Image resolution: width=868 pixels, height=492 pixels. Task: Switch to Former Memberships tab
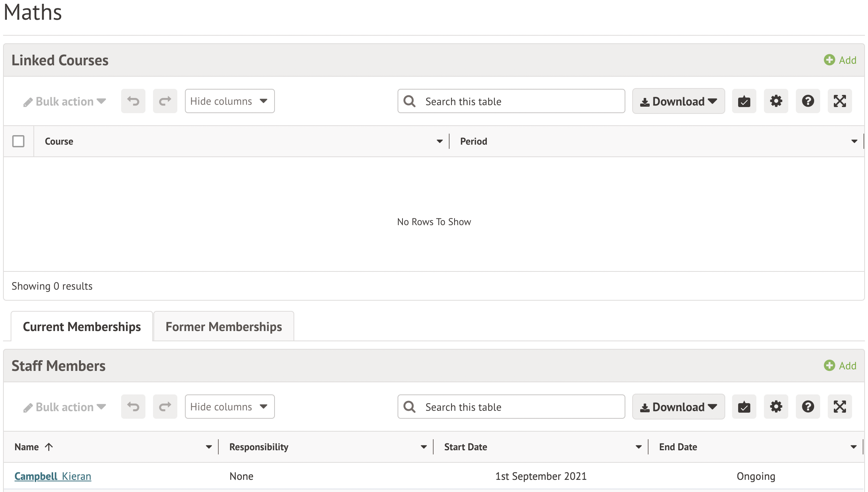tap(223, 326)
